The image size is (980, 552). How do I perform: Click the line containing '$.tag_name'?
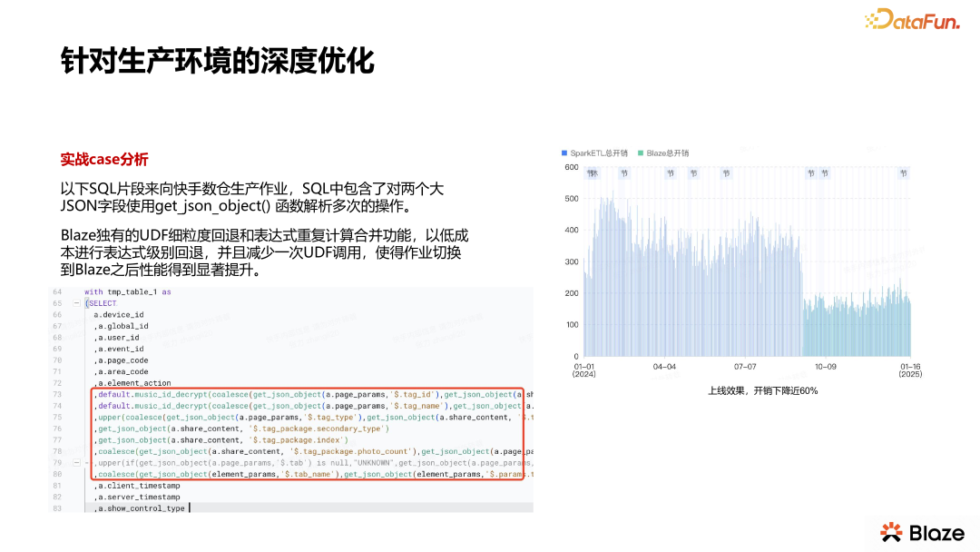[313, 406]
